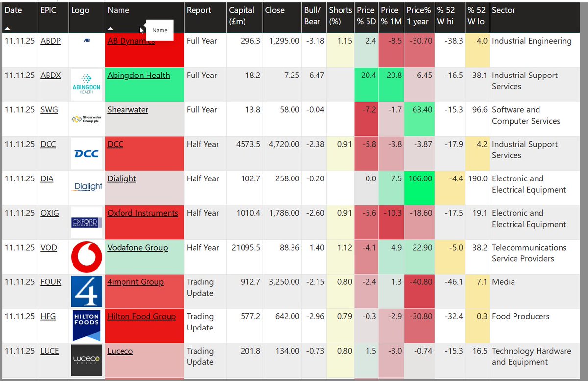
Task: Click the OXIG ticker link
Action: 49,213
